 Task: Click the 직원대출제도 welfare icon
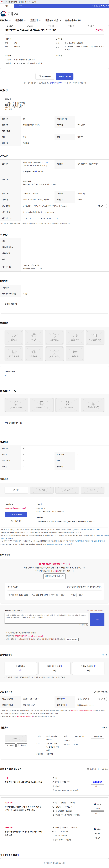click(x=34, y=353)
